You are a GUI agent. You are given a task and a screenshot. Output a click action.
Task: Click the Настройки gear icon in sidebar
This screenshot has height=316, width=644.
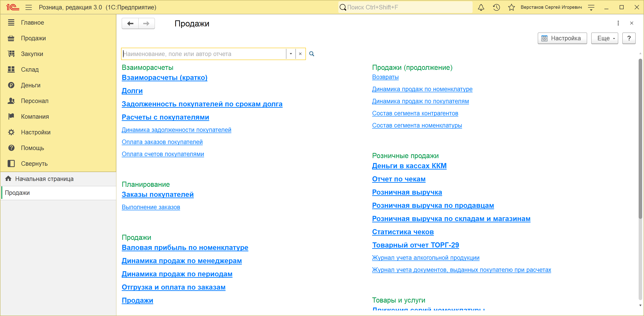[11, 132]
